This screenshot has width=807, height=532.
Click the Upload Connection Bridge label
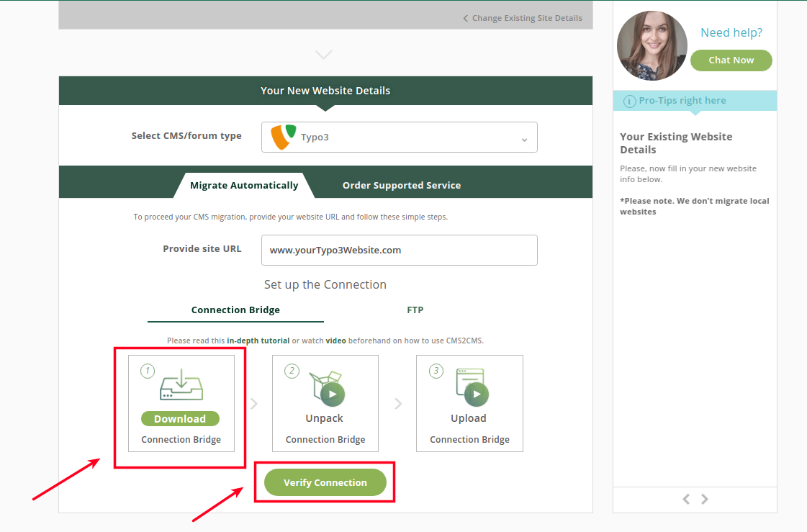pos(469,428)
